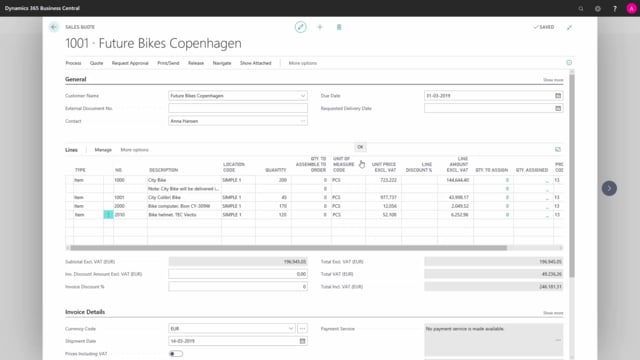Open Due Date calendar picker
640x360 pixels.
558,96
